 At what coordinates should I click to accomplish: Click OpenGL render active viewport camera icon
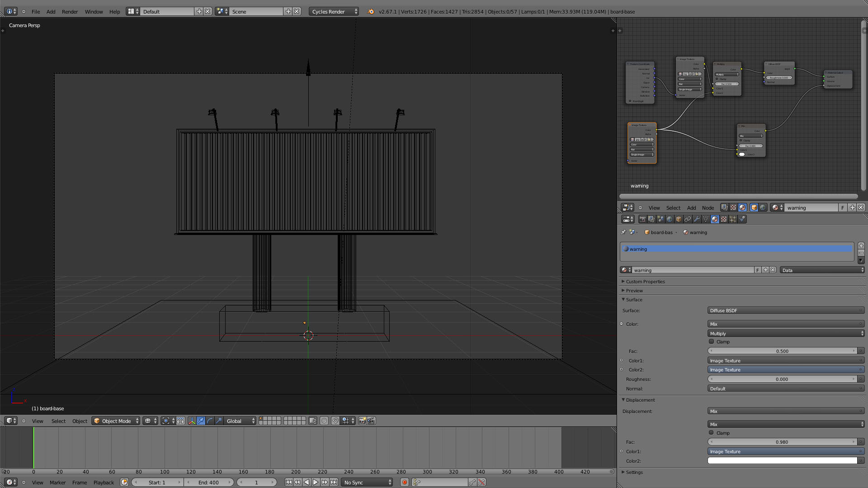(362, 421)
